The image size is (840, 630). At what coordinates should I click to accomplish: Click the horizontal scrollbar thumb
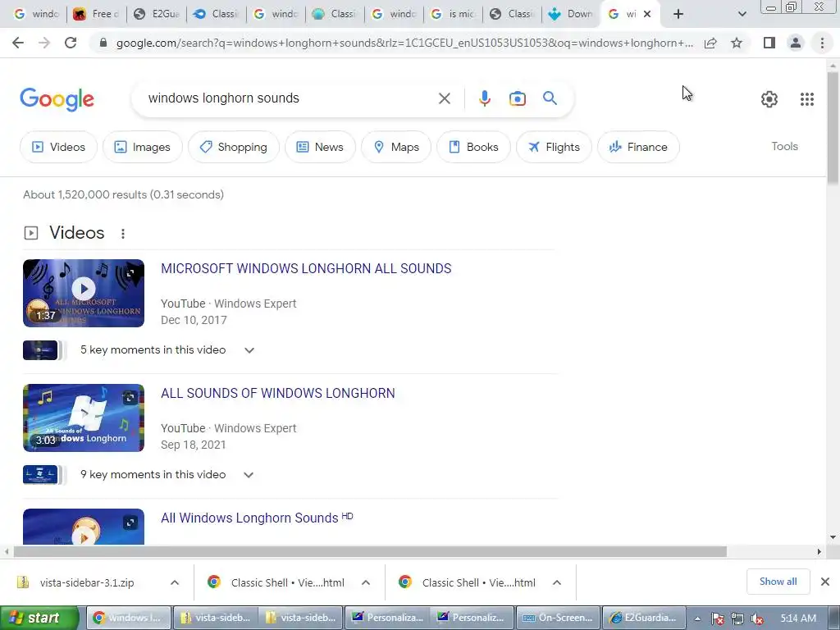point(370,551)
